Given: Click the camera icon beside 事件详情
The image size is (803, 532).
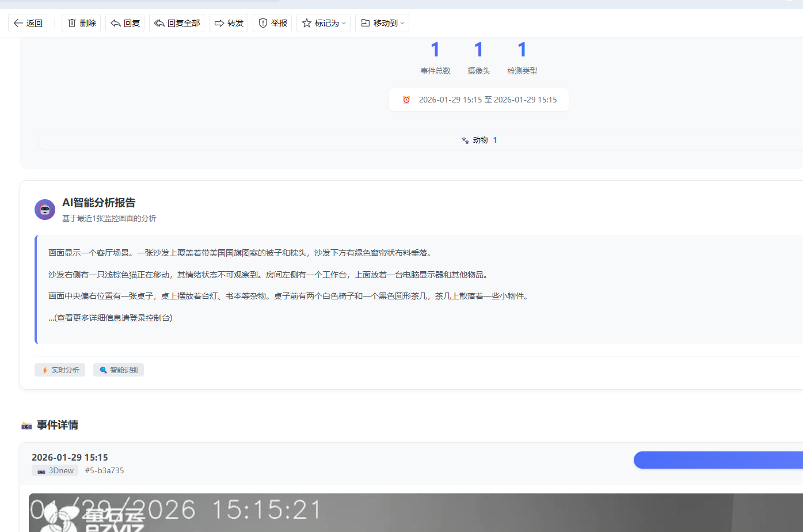Looking at the screenshot, I should 26,425.
